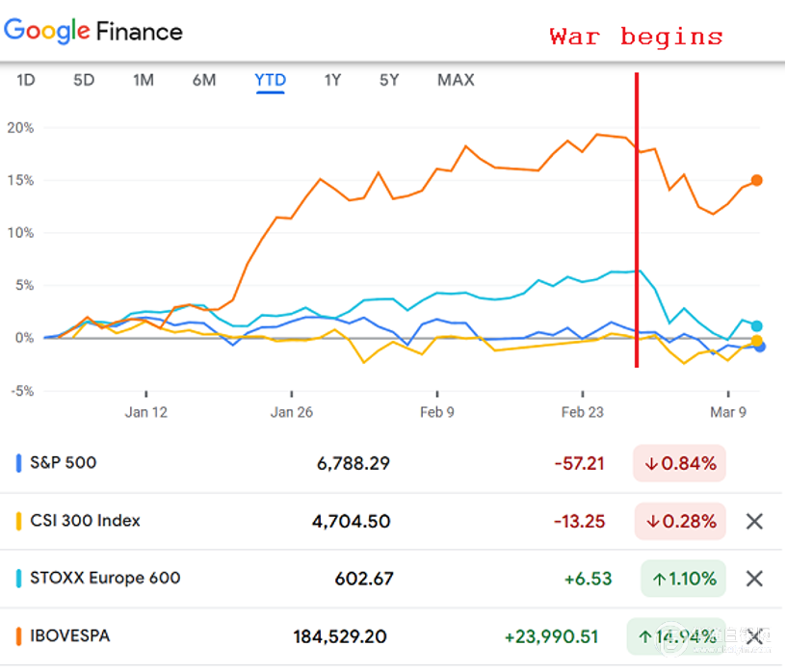Remove STOXX Europe 600 with X icon
Screen dimensions: 786x672
[754, 579]
